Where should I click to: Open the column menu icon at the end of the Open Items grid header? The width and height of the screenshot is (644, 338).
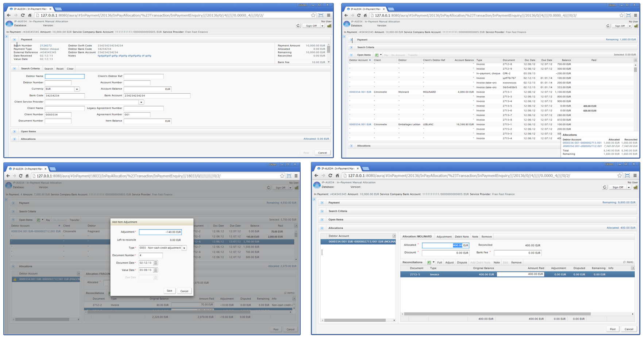(635, 60)
